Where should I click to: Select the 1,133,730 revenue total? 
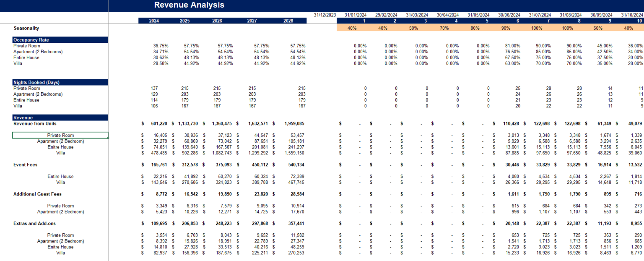tap(187, 124)
